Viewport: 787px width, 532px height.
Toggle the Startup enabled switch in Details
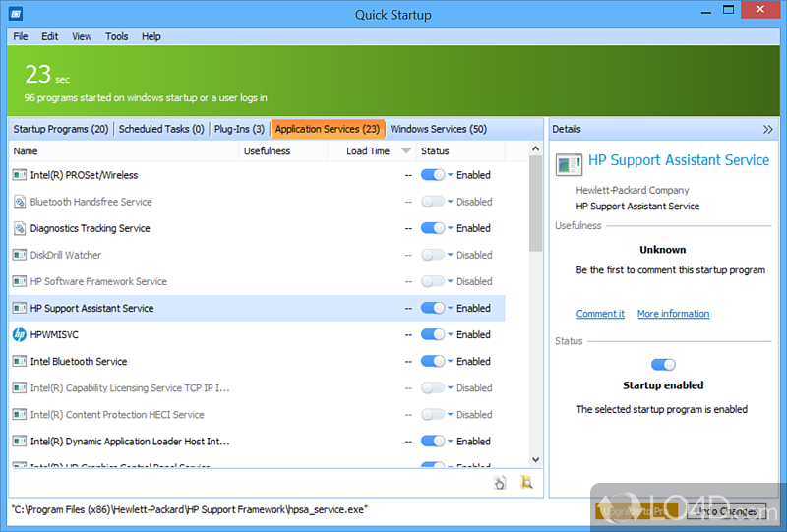click(x=663, y=365)
